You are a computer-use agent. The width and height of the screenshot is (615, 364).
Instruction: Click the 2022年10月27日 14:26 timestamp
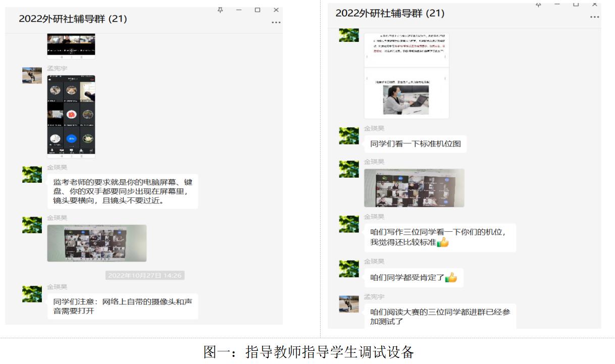tap(144, 275)
